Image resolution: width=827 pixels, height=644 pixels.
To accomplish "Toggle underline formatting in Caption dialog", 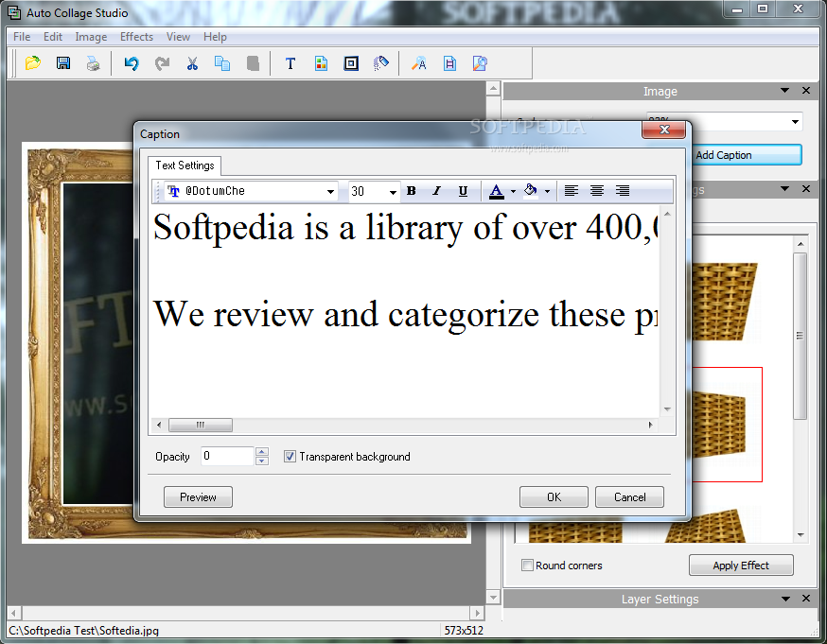I will click(x=463, y=191).
